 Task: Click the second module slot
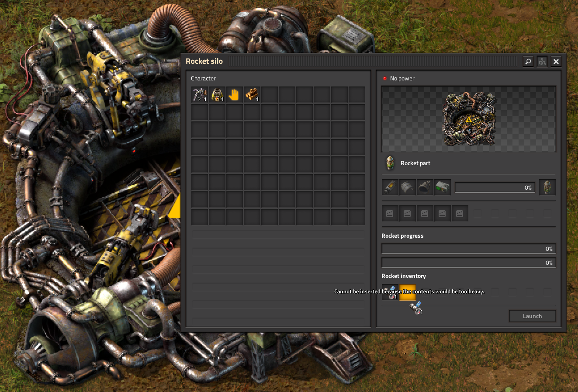point(408,214)
